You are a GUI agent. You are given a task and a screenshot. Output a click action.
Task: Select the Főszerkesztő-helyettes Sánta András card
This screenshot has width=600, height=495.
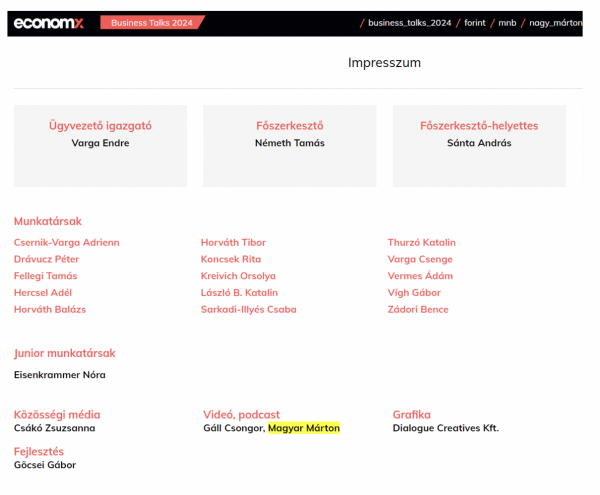479,146
